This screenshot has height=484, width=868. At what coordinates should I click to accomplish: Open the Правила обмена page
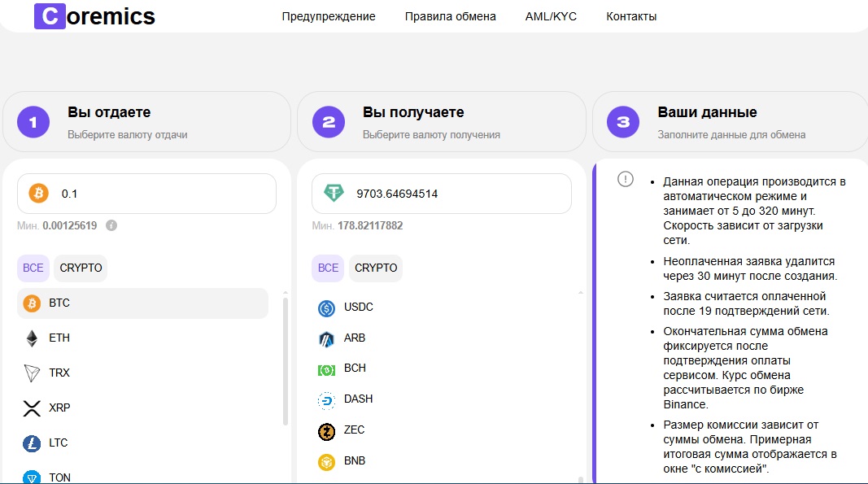[450, 16]
